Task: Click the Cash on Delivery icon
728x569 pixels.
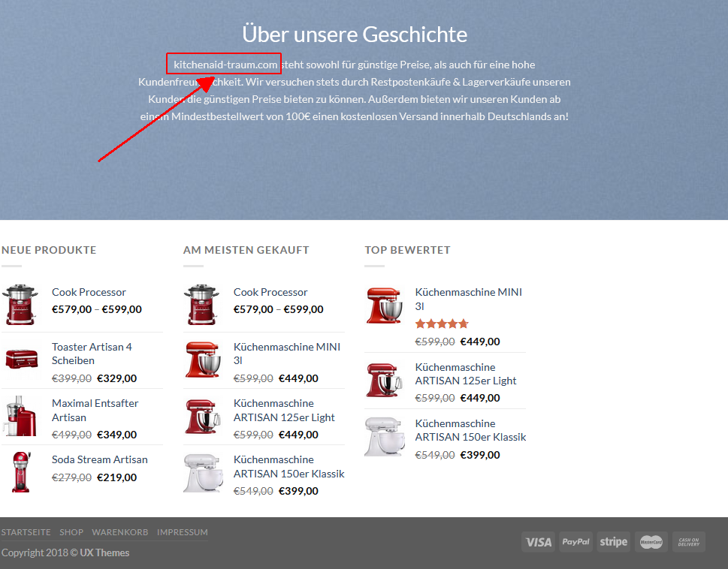Action: (688, 542)
